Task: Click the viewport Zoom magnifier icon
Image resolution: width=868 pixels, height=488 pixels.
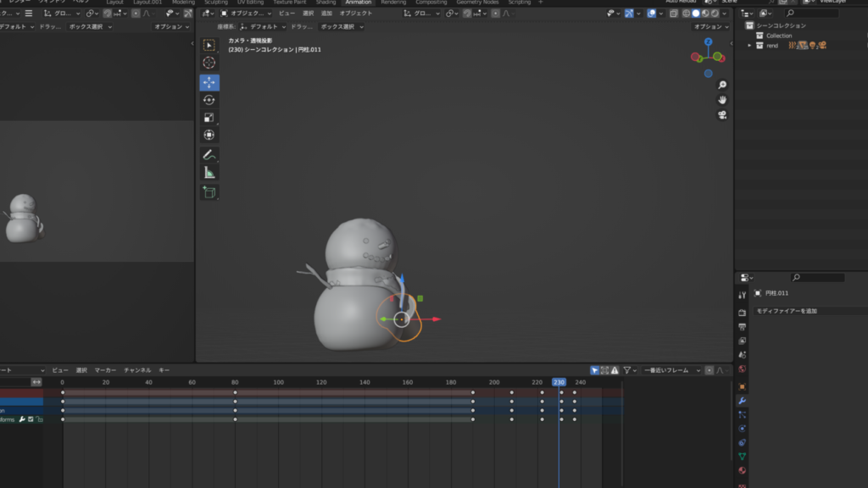Action: pos(721,85)
